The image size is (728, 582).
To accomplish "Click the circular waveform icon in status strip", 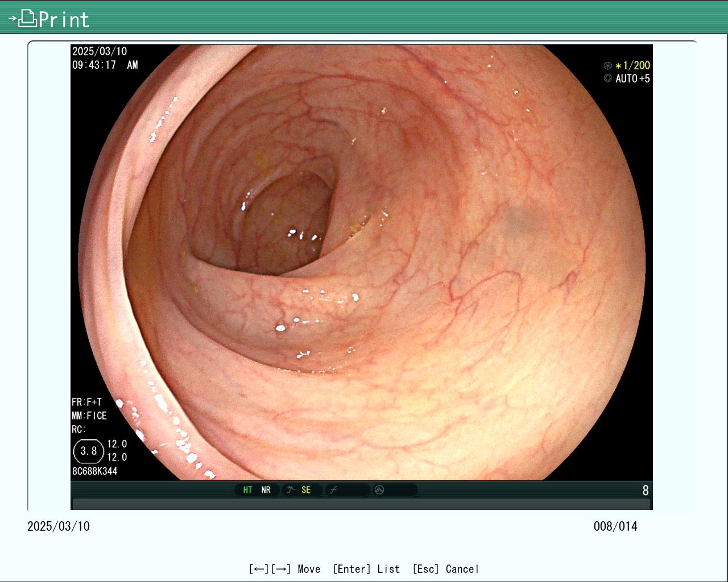I will (379, 490).
